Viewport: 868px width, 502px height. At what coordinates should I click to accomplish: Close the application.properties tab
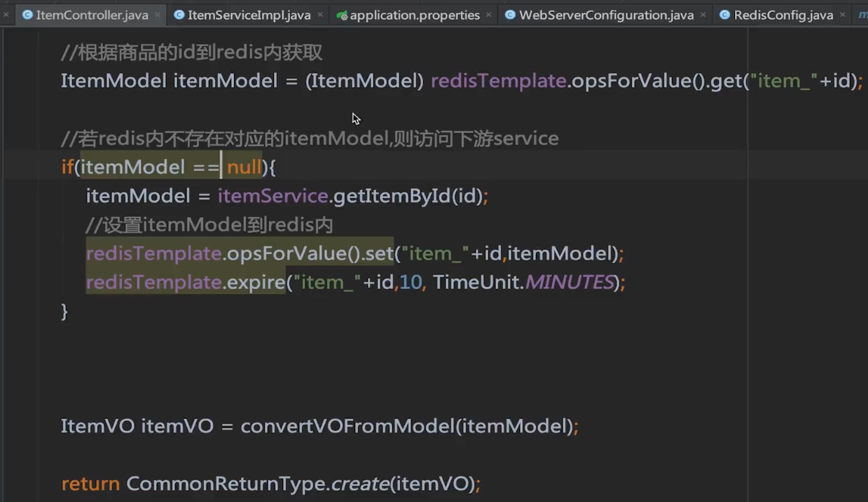tap(490, 15)
